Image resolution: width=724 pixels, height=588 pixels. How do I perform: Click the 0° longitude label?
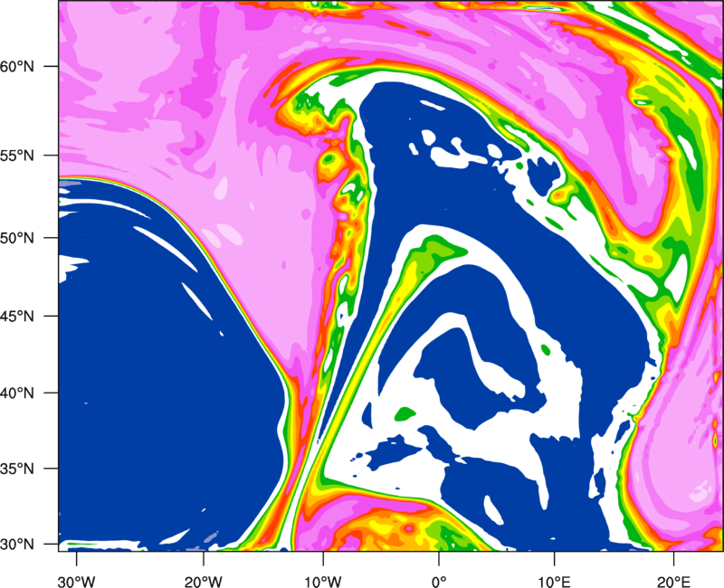coord(439,582)
